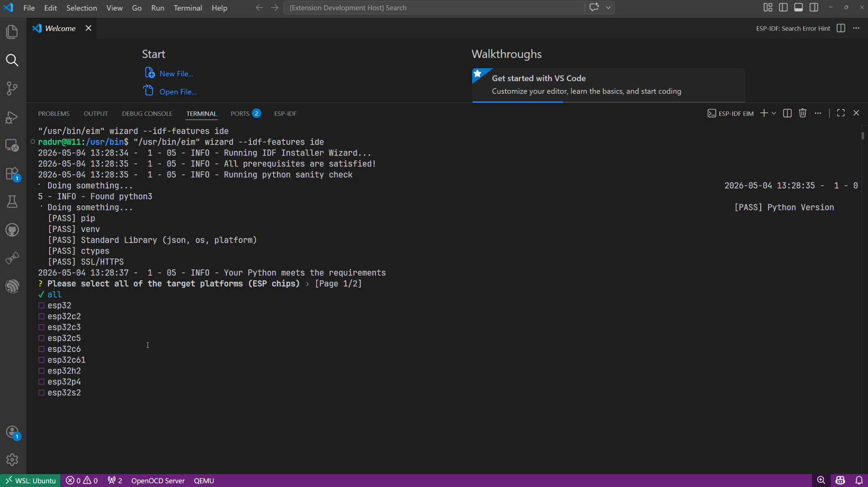Click the command center search box
This screenshot has height=487, width=868.
click(x=434, y=8)
